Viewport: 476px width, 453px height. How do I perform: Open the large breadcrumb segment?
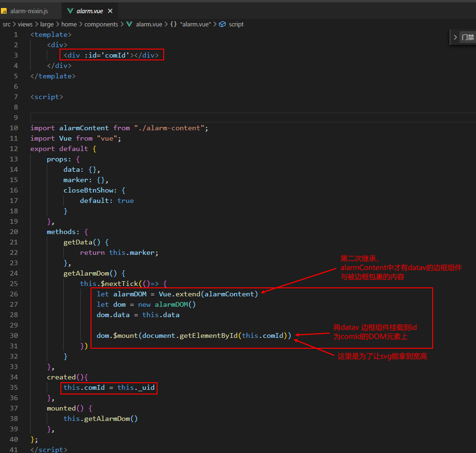point(47,24)
